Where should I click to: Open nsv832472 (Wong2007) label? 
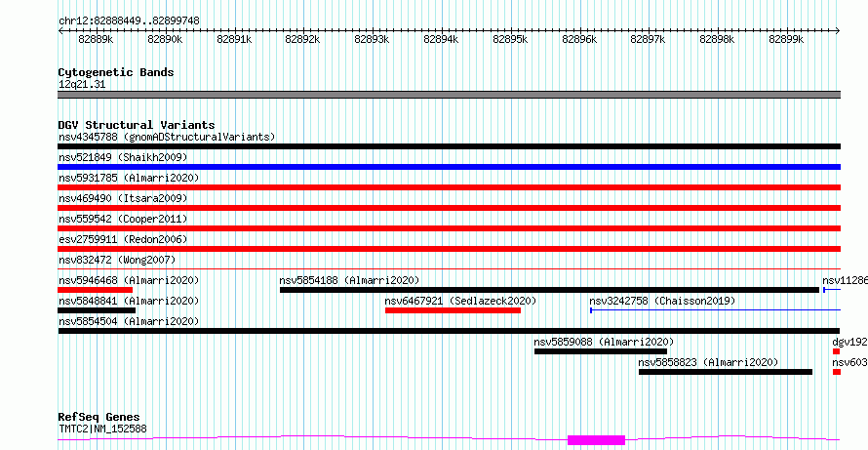[x=117, y=260]
